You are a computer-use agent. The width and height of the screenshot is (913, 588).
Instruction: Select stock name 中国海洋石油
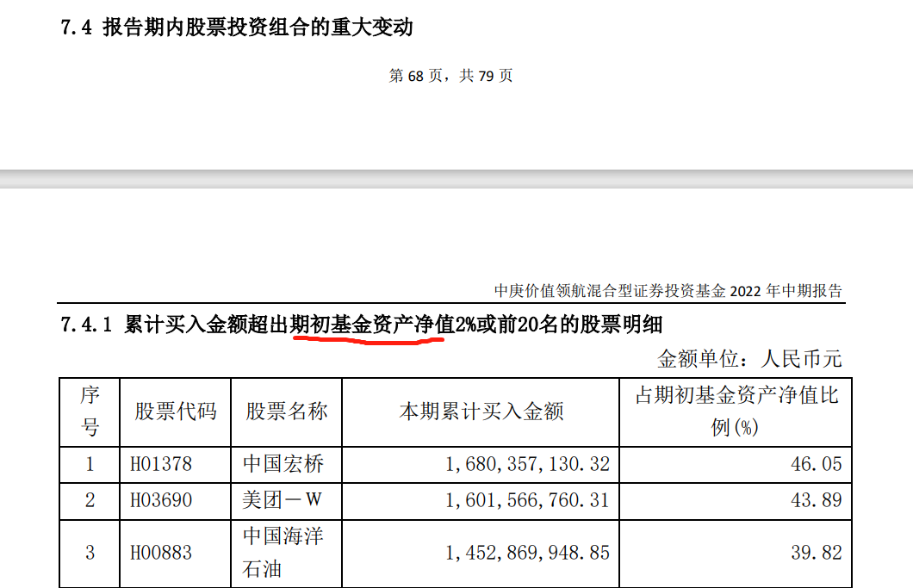pyautogui.click(x=283, y=553)
